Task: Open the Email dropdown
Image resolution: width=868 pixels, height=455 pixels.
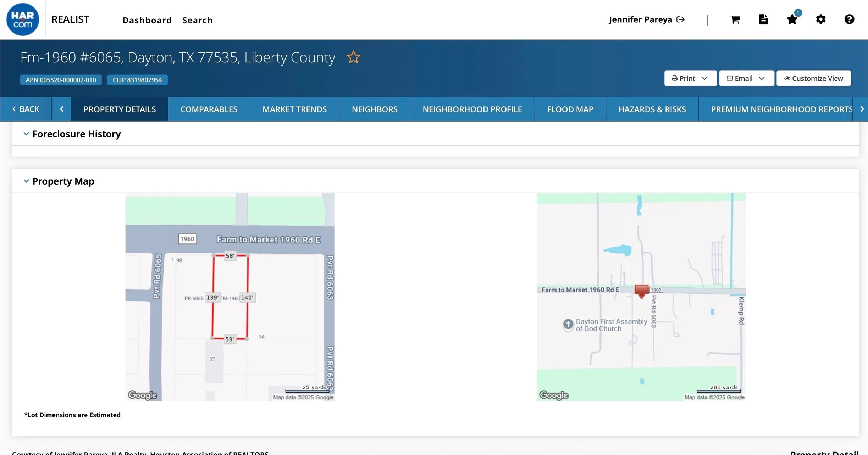Action: [746, 78]
